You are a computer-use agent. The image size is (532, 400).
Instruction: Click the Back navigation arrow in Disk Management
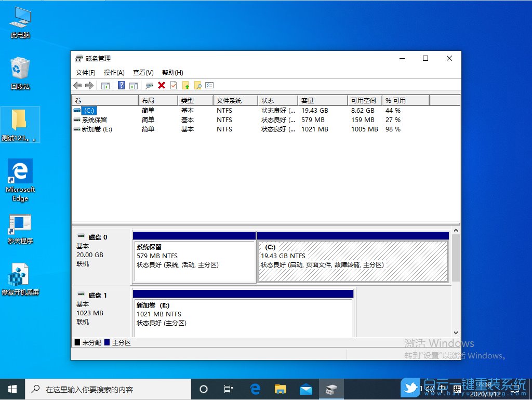78,85
